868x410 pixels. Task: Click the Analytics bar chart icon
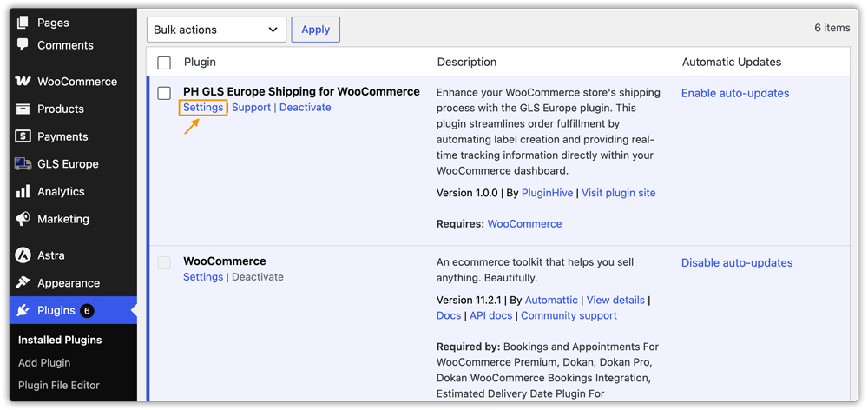click(x=23, y=192)
